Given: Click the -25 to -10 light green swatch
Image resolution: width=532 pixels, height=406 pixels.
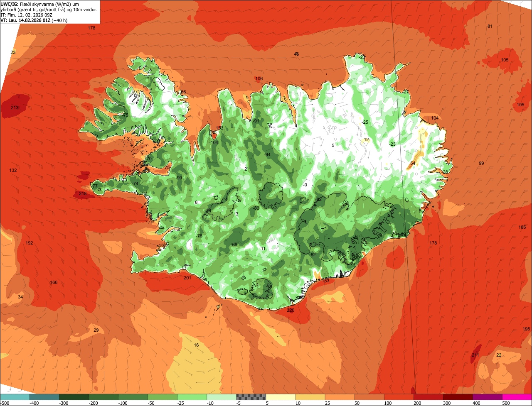Looking at the screenshot, I should (x=192, y=397).
